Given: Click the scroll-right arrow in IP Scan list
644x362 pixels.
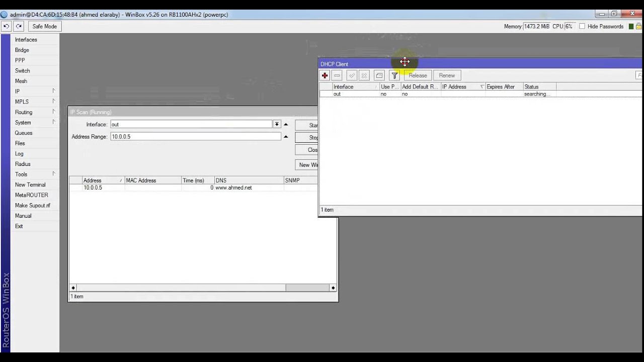Looking at the screenshot, I should coord(333,288).
